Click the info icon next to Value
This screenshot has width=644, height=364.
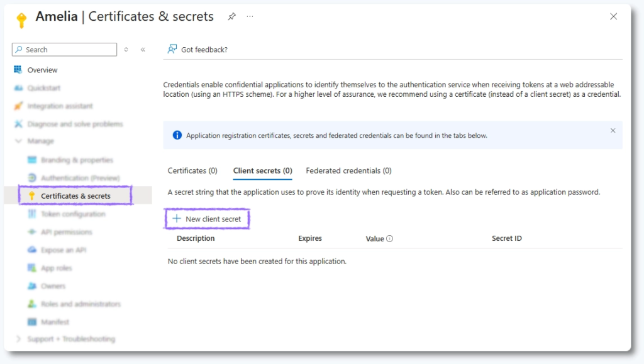point(390,239)
